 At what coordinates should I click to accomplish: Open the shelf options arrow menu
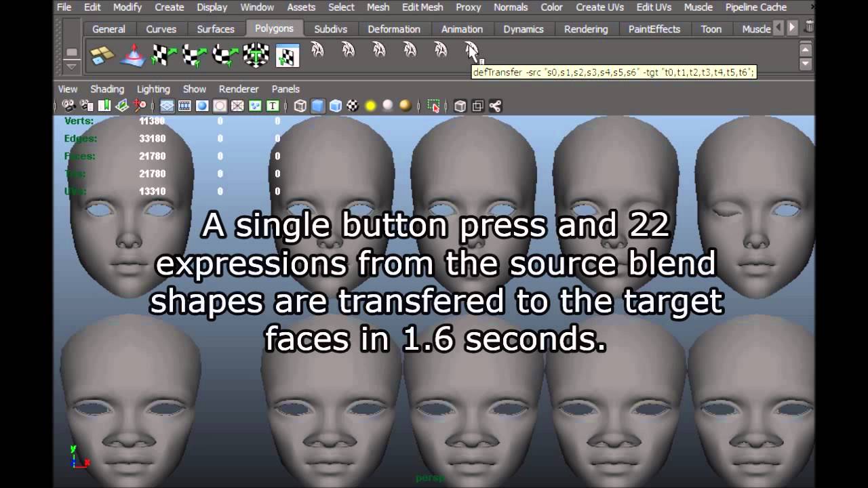[71, 66]
